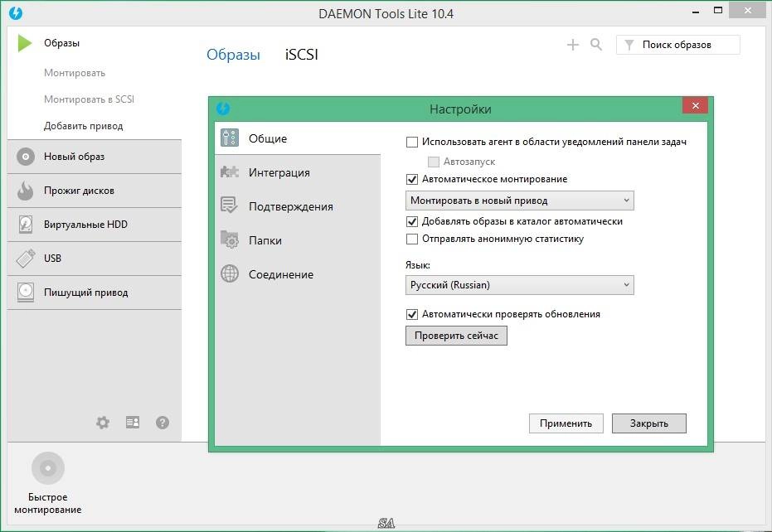Close the Настройки dialog with red X
The width and height of the screenshot is (772, 532).
[695, 105]
